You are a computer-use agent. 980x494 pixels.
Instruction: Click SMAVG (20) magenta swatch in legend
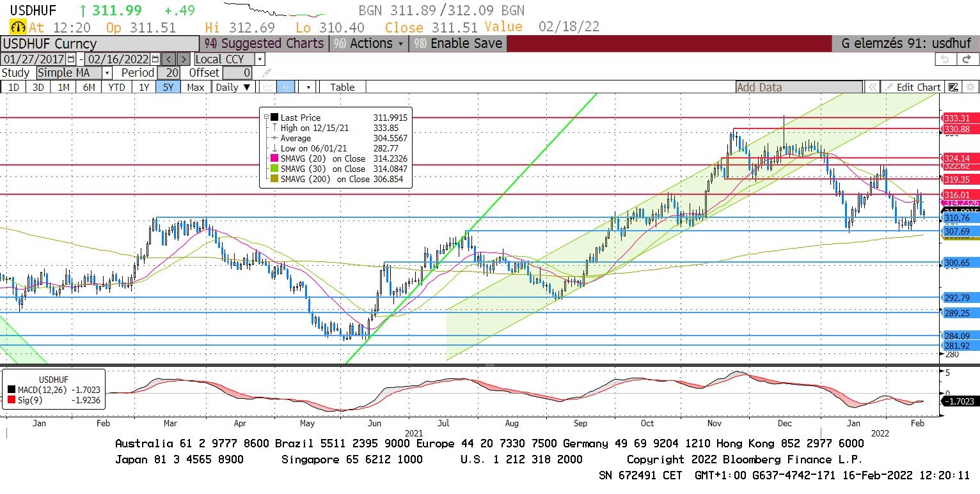tap(274, 159)
